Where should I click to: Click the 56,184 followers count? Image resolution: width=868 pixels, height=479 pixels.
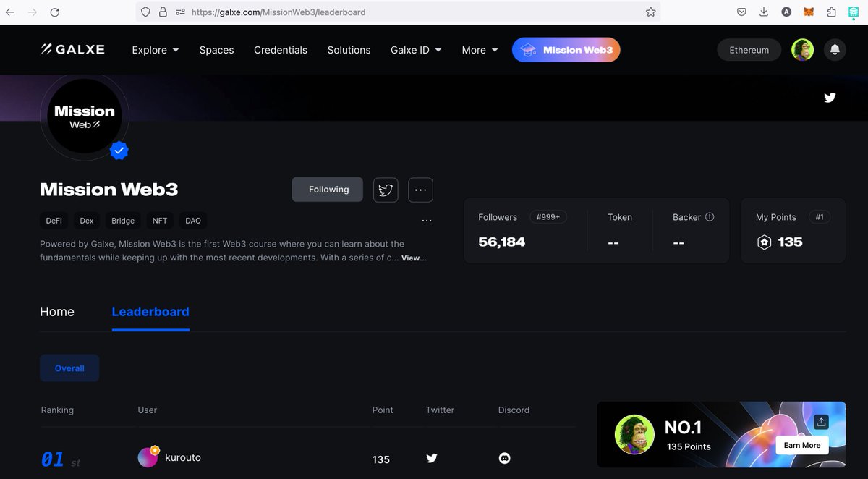point(502,242)
